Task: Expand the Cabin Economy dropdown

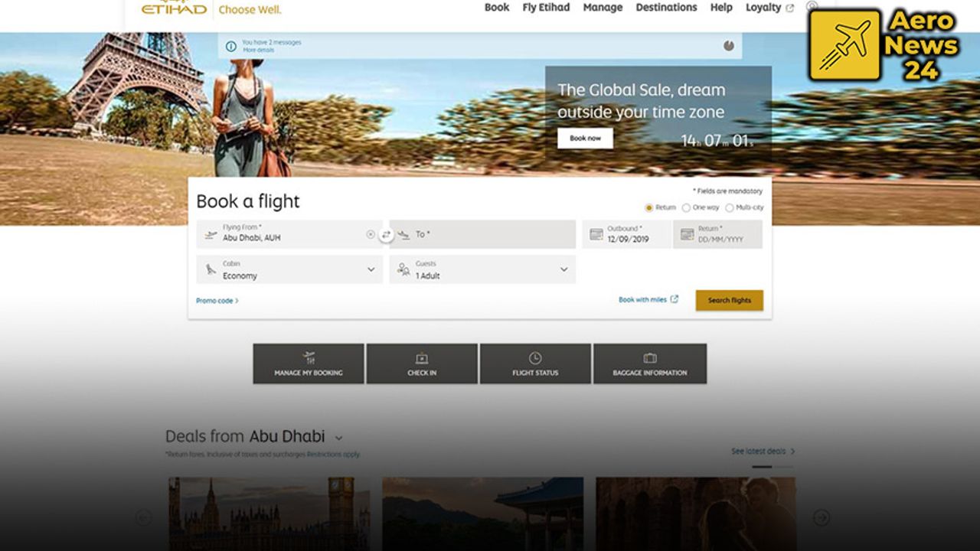Action: 289,269
